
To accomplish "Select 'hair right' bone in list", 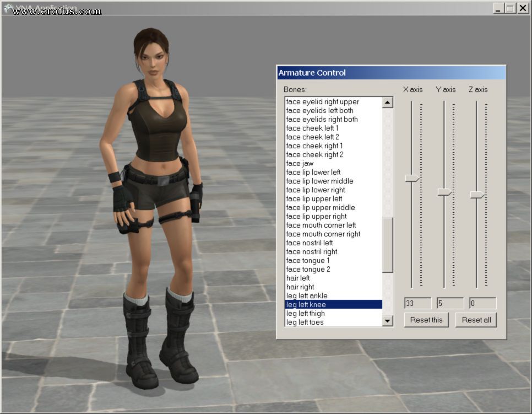I will tap(334, 287).
